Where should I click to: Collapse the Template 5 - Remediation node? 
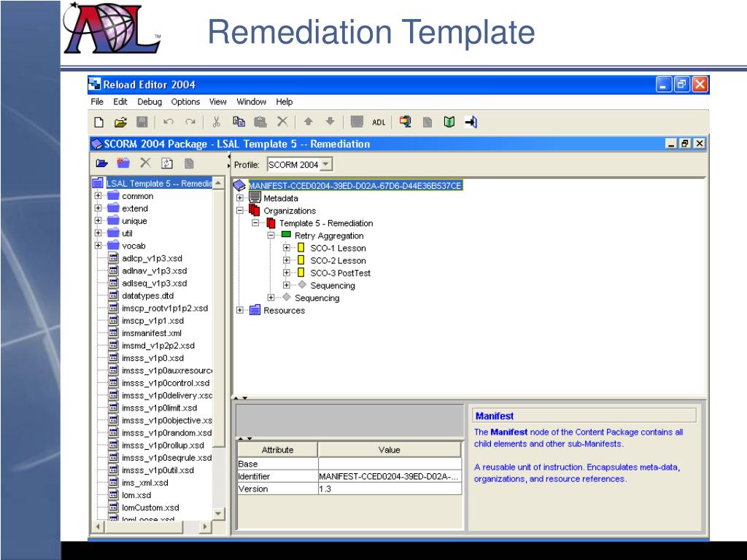pyautogui.click(x=255, y=222)
